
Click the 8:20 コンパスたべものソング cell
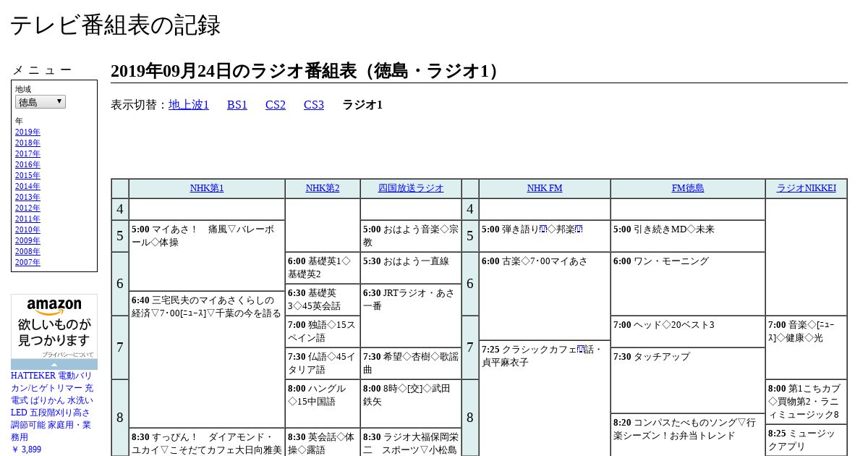[x=688, y=435]
